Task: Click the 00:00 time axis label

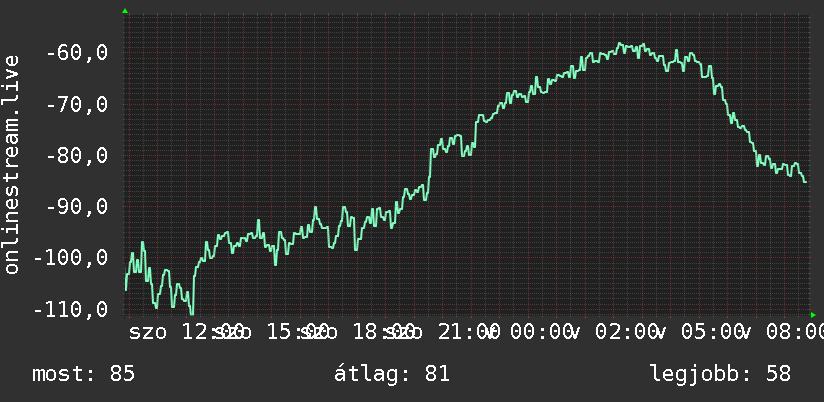Action: pyautogui.click(x=541, y=332)
